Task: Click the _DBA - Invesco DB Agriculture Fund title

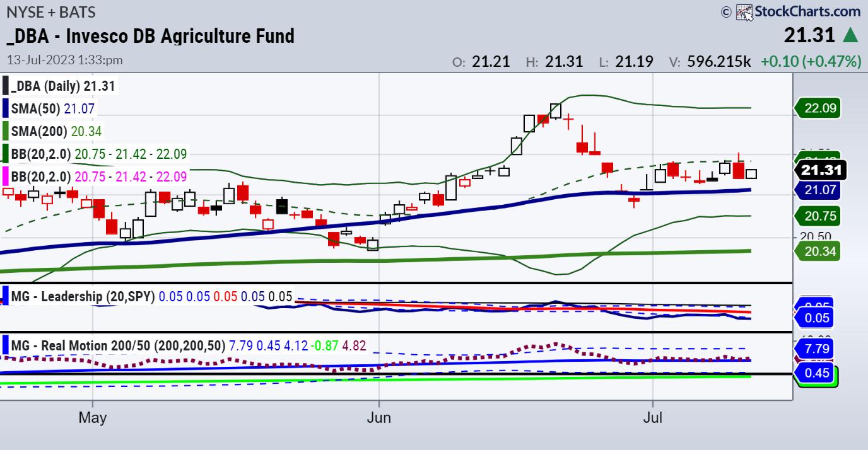Action: point(150,36)
